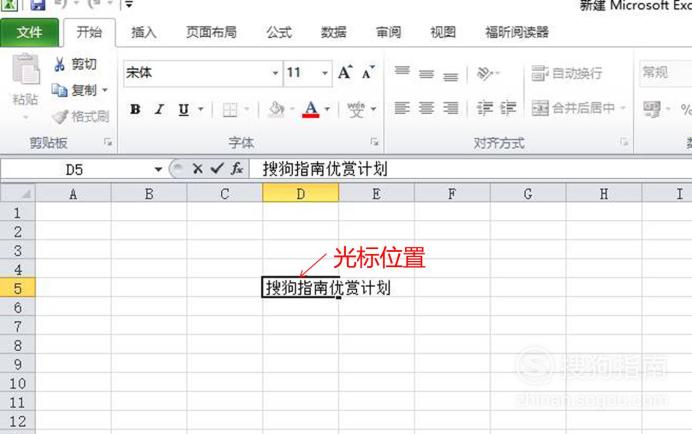Open the Name Box dropdown arrow
The width and height of the screenshot is (692, 434).
click(x=158, y=170)
